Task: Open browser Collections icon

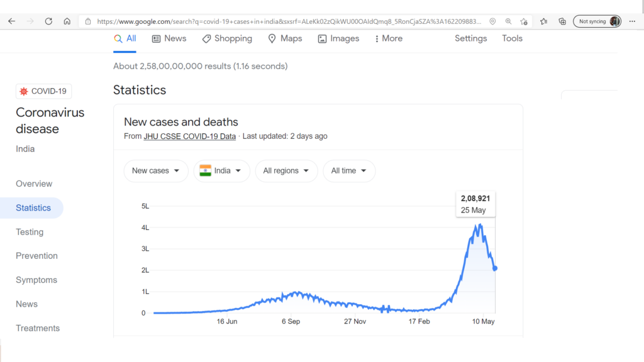Action: click(x=562, y=21)
